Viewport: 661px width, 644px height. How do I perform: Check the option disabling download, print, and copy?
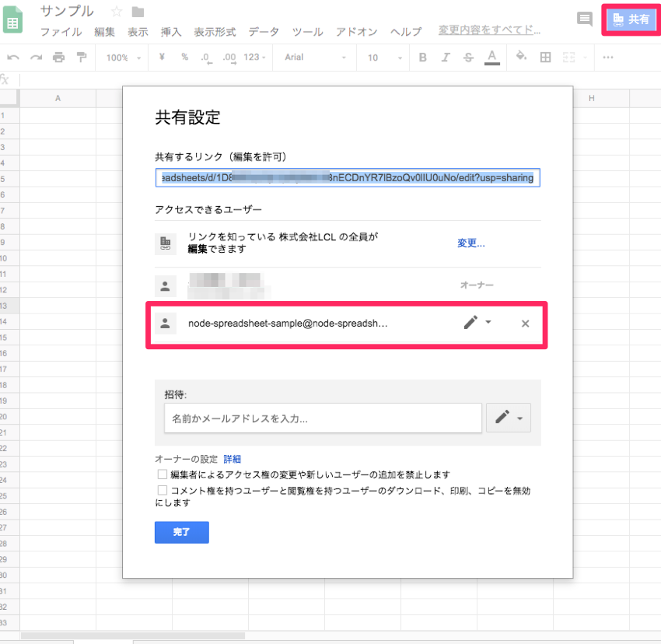coord(162,489)
